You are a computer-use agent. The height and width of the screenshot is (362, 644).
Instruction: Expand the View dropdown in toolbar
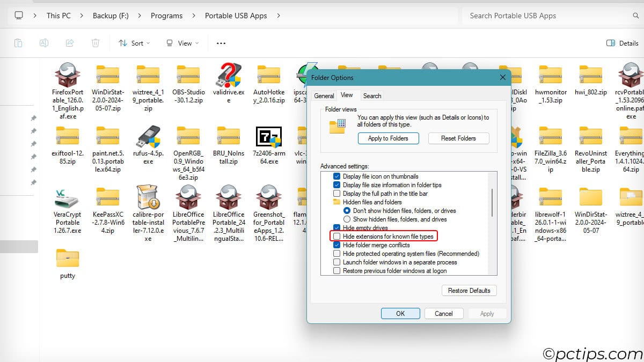pyautogui.click(x=182, y=43)
